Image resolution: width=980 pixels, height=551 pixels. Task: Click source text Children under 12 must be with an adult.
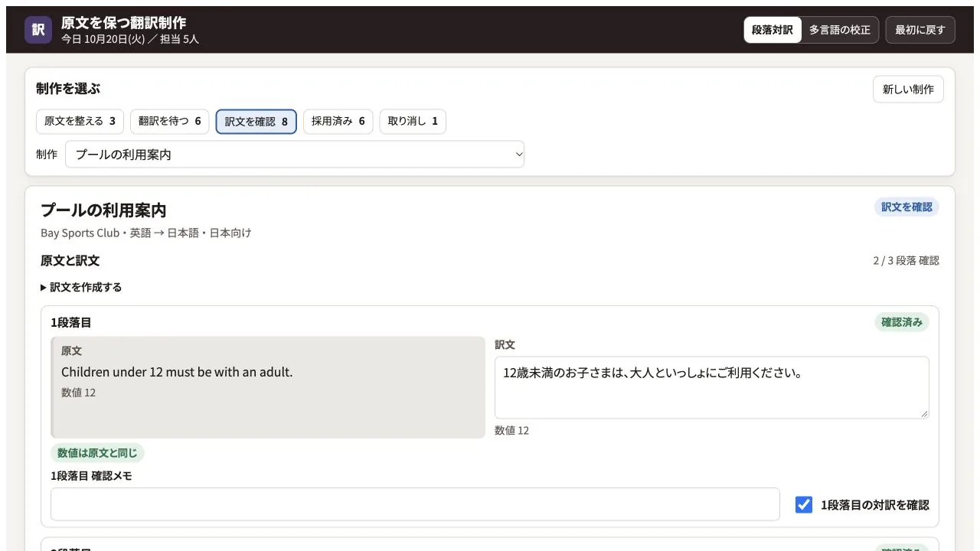click(x=177, y=372)
